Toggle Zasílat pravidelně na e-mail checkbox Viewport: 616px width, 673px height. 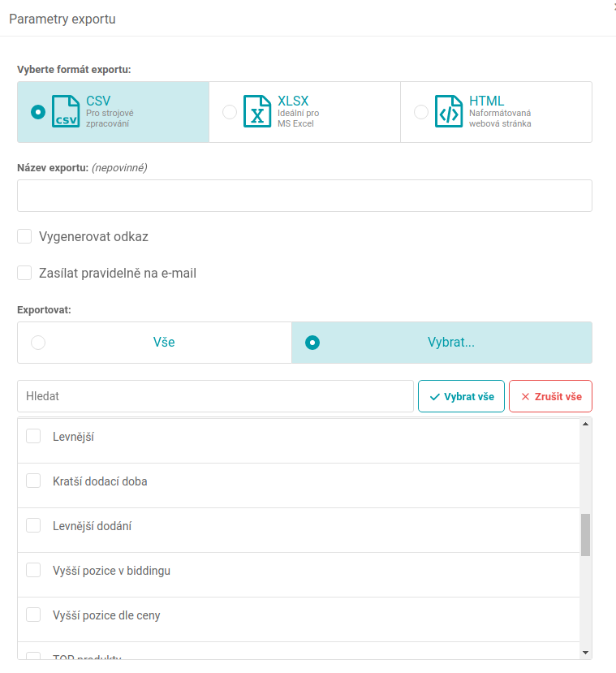[x=24, y=273]
